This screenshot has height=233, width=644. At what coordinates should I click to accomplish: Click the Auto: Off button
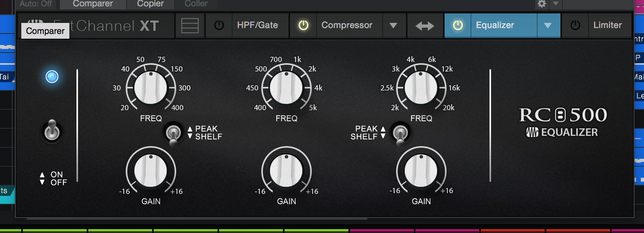tap(36, 4)
